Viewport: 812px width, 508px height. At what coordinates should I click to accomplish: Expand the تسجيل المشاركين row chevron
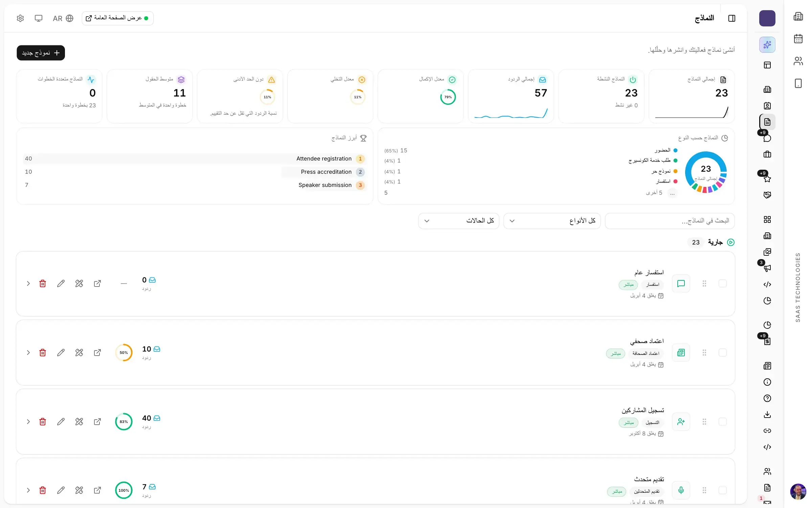28,422
